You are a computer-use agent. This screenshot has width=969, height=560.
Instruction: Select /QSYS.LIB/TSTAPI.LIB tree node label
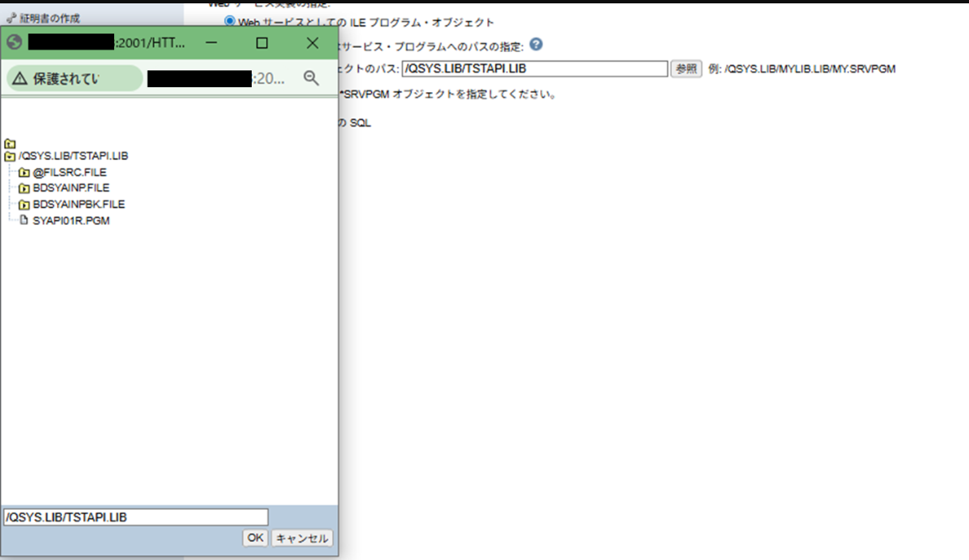74,156
